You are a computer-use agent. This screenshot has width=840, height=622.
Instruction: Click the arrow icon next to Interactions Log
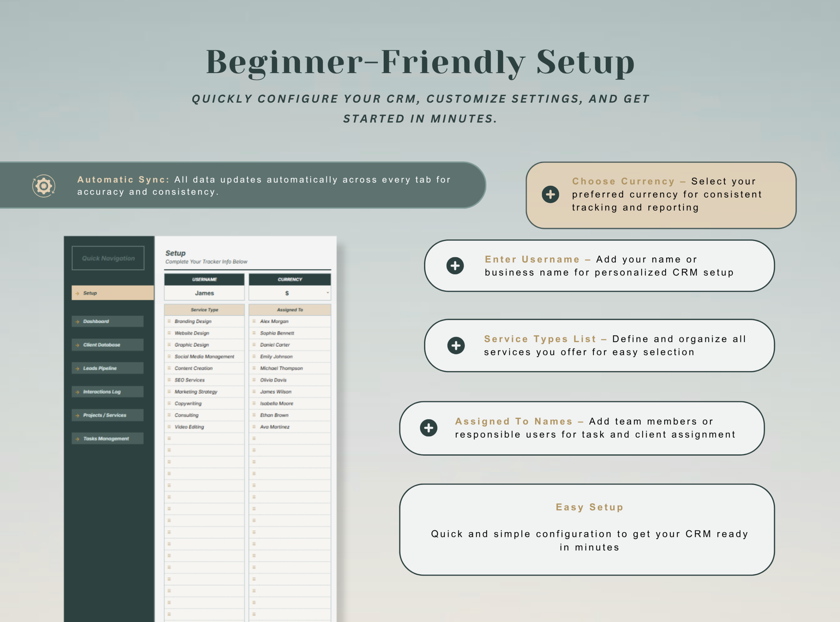(x=78, y=392)
